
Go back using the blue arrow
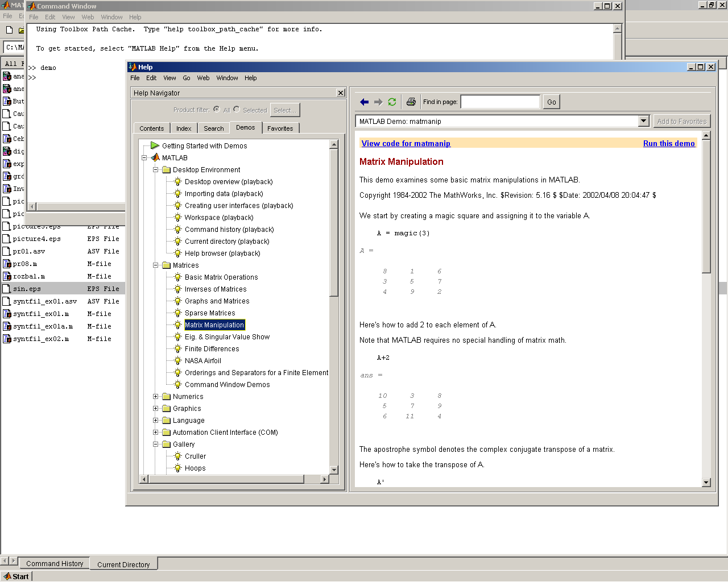point(365,102)
